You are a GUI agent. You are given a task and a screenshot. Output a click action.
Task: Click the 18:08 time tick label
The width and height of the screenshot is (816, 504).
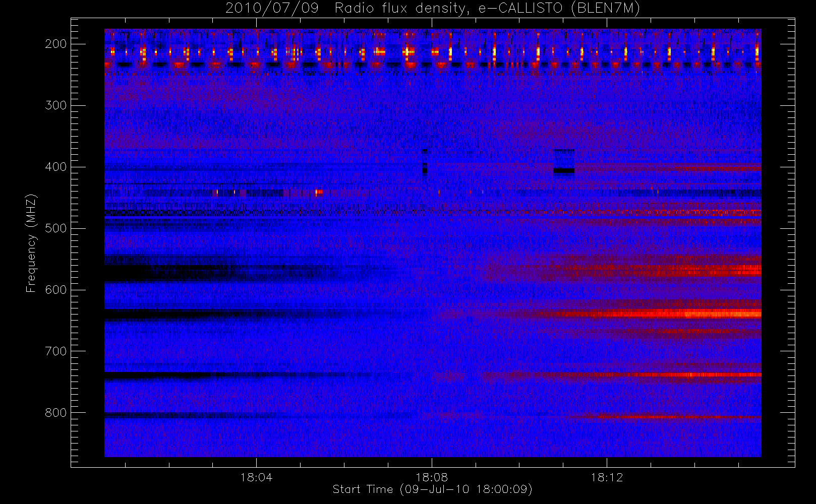(432, 477)
